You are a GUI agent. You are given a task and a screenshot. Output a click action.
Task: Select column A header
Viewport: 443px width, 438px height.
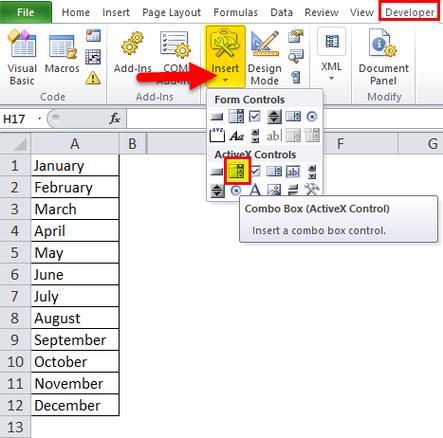(75, 144)
